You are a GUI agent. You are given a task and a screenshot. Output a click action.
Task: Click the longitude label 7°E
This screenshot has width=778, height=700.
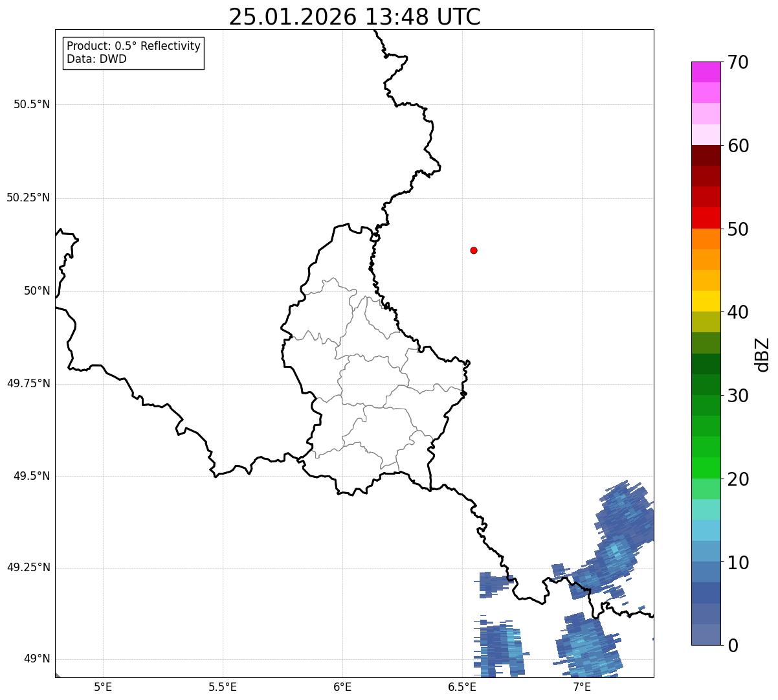coord(582,686)
